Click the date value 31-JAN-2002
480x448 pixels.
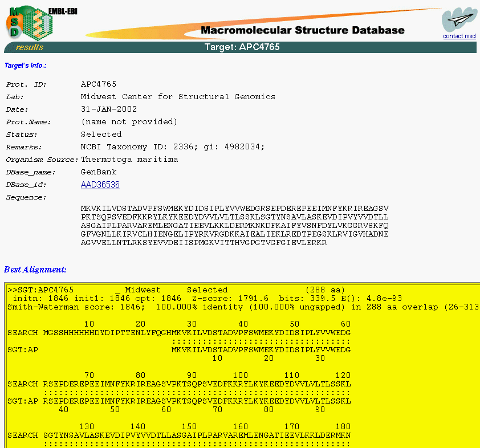[109, 109]
